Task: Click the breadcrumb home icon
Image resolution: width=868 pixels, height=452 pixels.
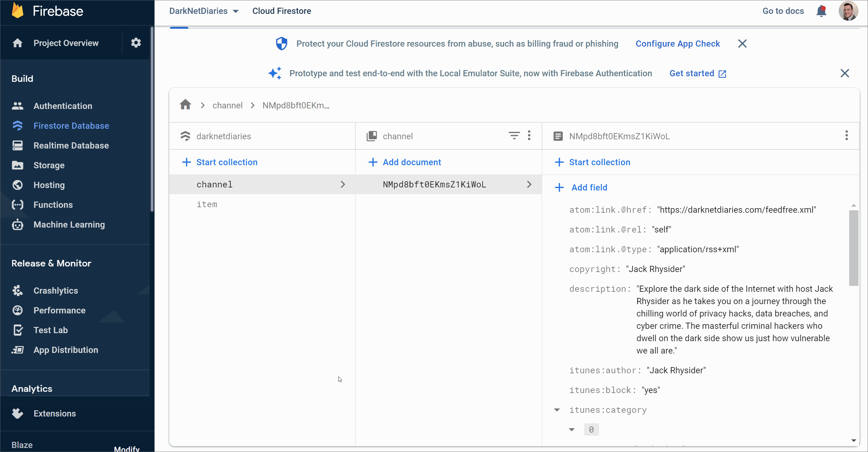Action: pos(185,105)
